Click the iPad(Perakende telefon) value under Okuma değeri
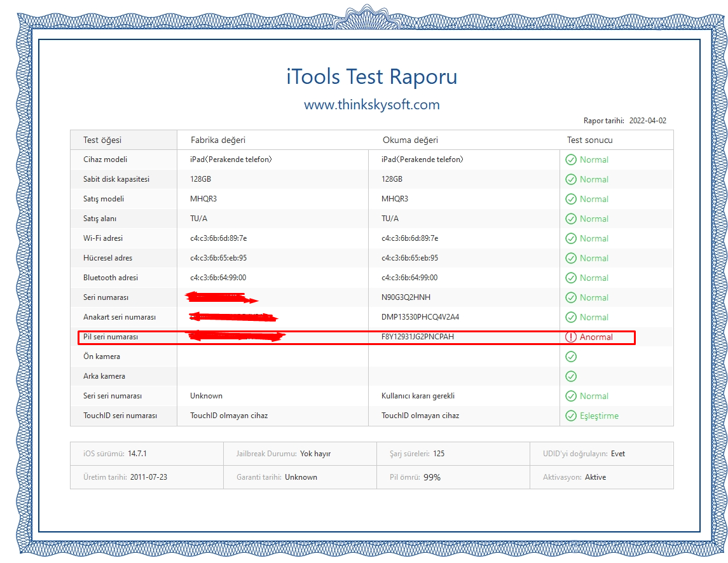The height and width of the screenshot is (563, 728). click(x=423, y=159)
